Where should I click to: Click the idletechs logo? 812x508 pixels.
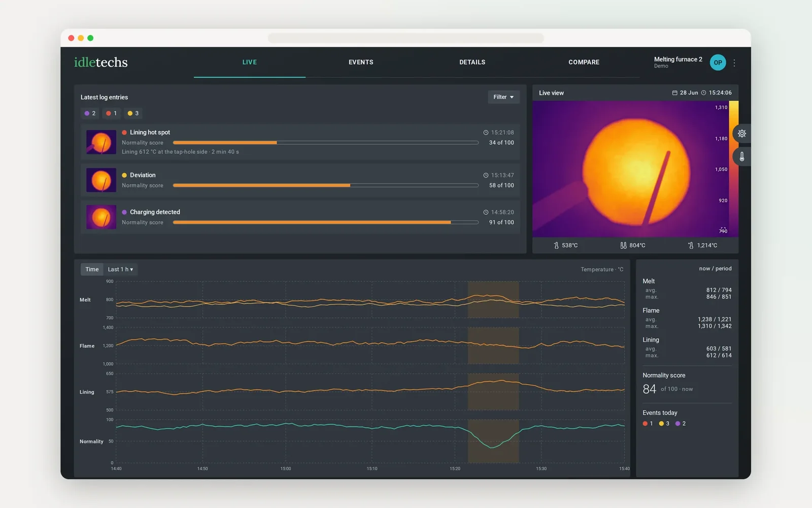tap(101, 62)
